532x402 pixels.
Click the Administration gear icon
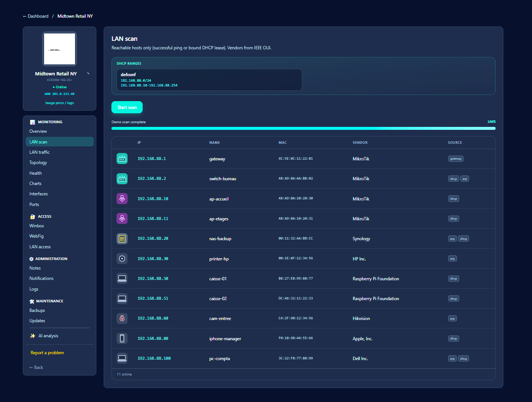[31, 259]
